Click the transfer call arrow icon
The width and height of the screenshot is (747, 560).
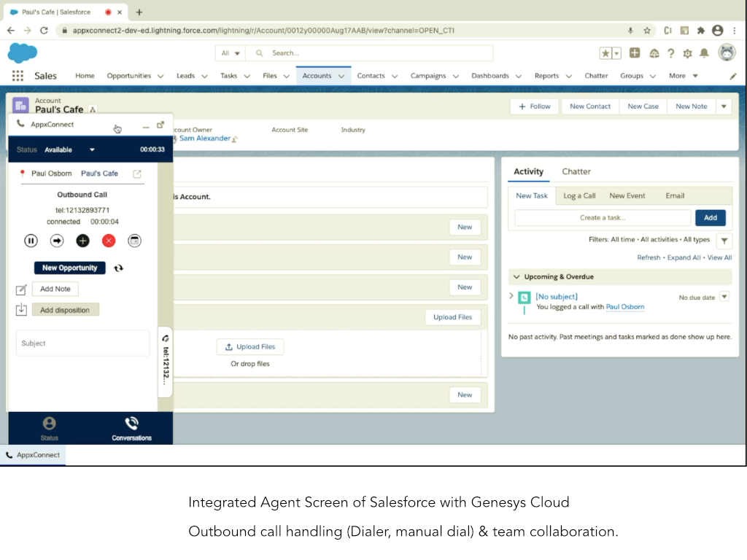pyautogui.click(x=56, y=241)
